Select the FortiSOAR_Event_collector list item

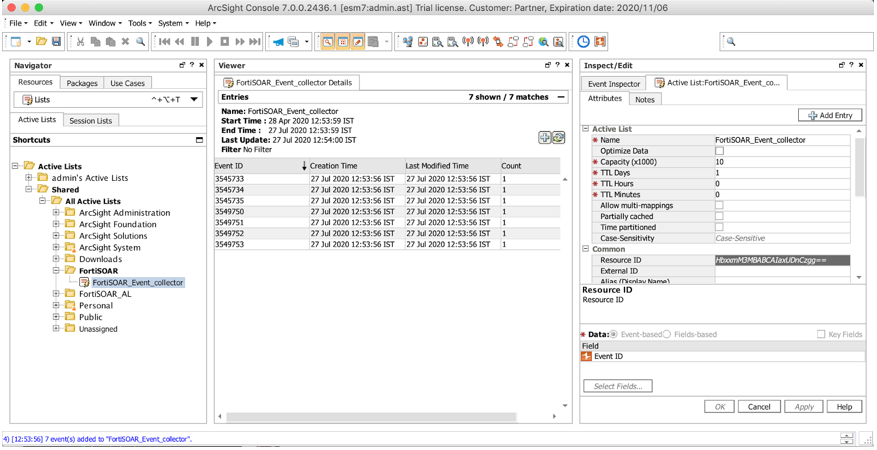137,282
